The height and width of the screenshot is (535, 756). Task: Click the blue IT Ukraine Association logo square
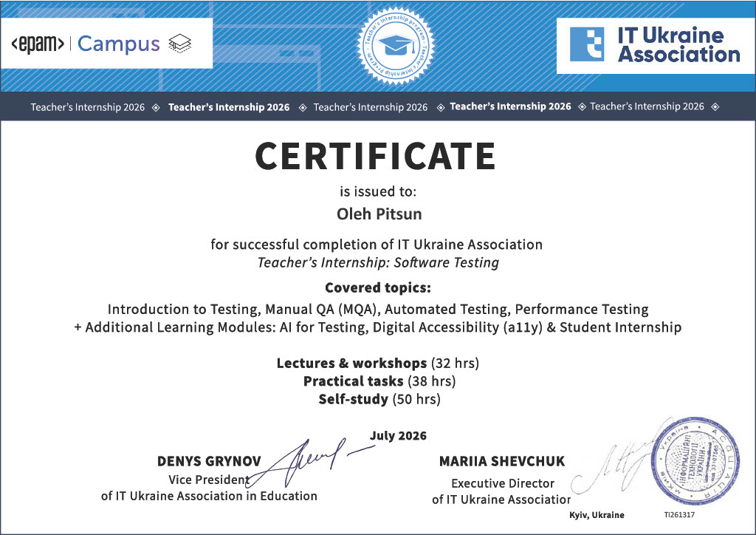586,44
